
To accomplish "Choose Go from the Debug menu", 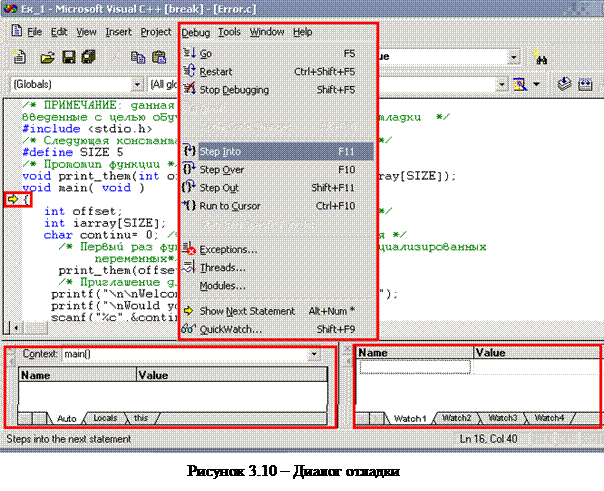I will [x=277, y=54].
